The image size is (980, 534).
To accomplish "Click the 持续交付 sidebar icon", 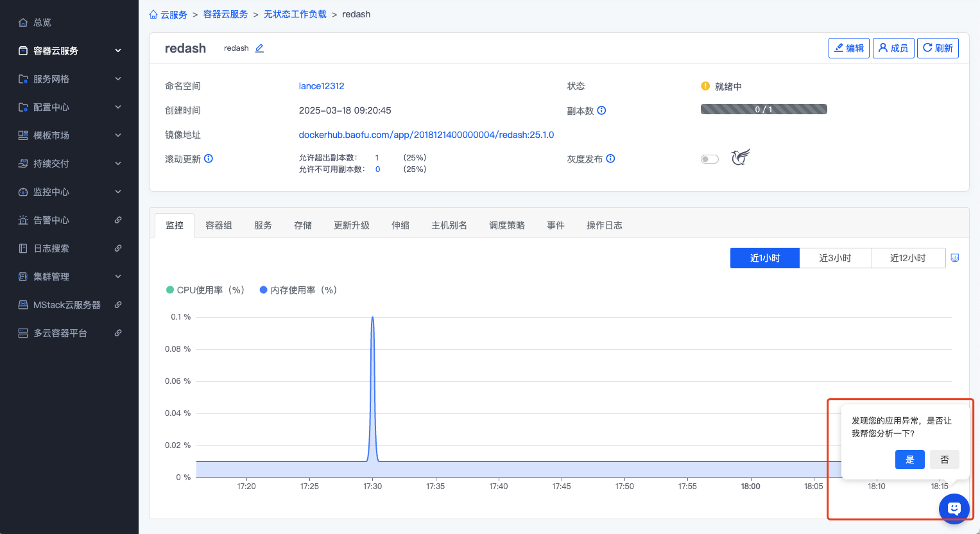I will 23,164.
